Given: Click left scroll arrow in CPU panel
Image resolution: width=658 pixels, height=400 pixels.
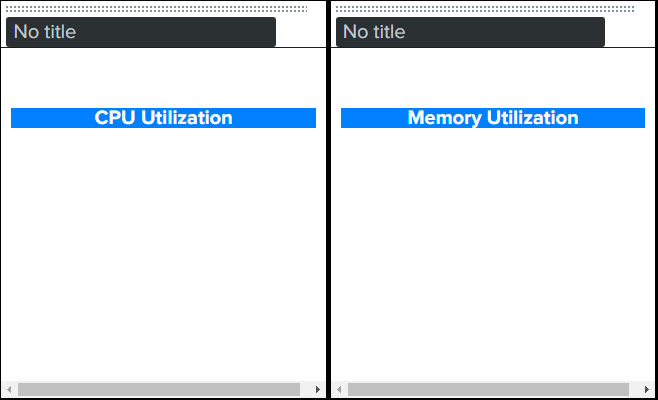Looking at the screenshot, I should (x=8, y=389).
